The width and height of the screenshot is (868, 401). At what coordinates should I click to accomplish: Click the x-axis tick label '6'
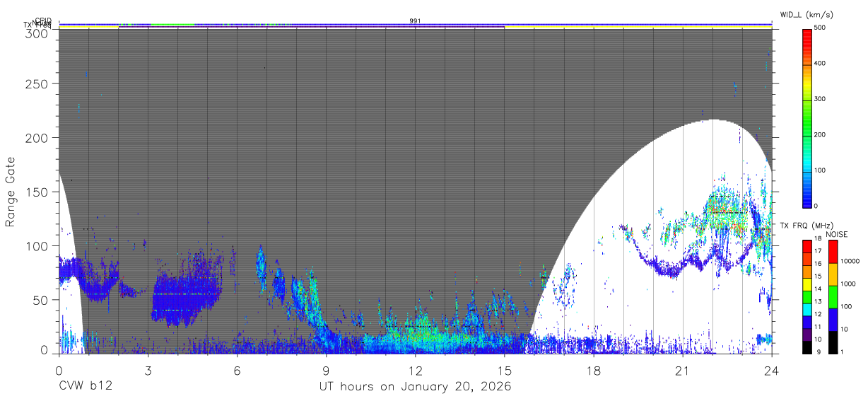click(x=237, y=371)
